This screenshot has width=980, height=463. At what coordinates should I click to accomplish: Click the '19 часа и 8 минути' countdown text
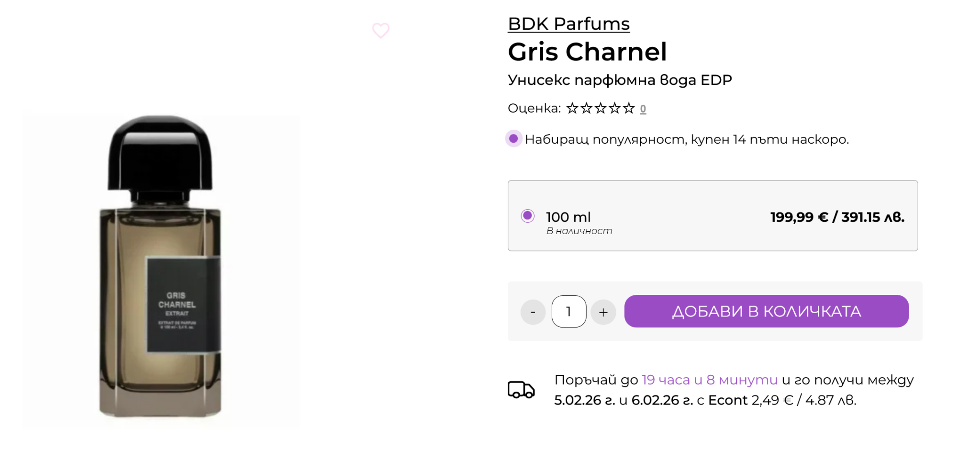709,380
